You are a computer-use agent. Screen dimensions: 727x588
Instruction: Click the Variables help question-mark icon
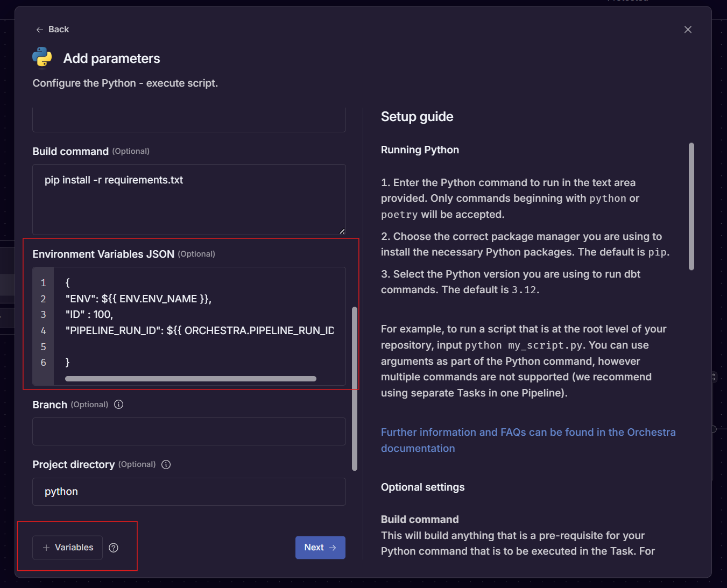click(x=114, y=548)
